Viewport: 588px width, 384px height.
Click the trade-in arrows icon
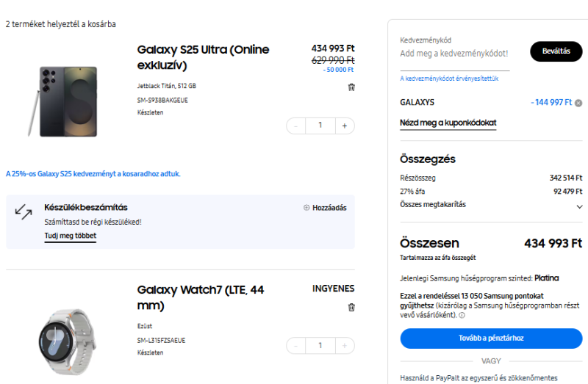pyautogui.click(x=24, y=212)
